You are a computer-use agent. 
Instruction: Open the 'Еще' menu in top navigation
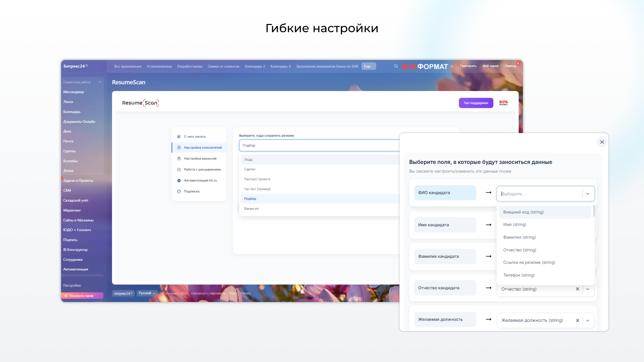369,66
